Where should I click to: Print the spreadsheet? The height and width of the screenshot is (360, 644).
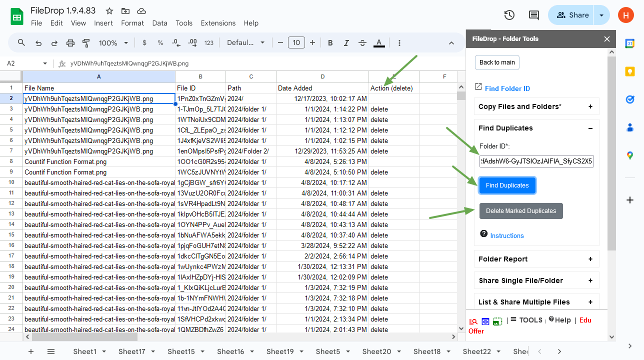pyautogui.click(x=70, y=43)
